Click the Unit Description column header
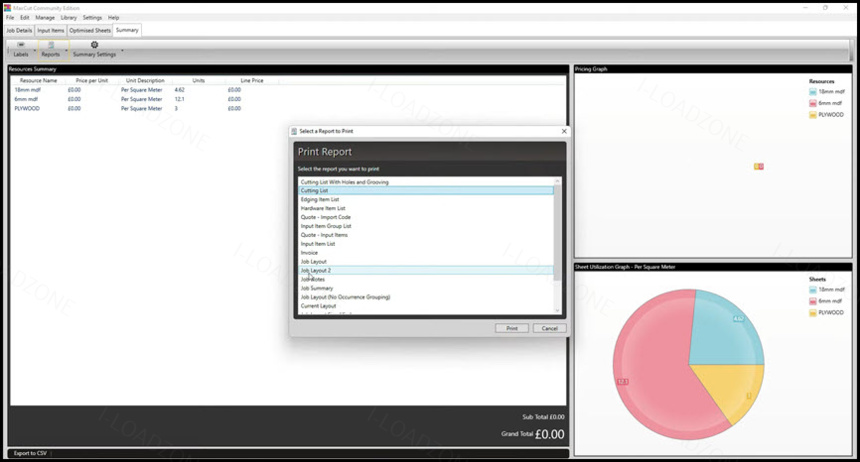 pyautogui.click(x=145, y=80)
